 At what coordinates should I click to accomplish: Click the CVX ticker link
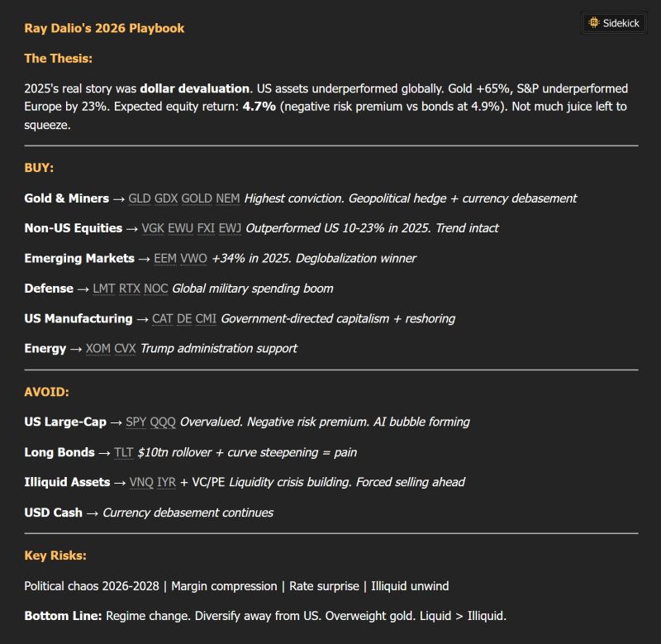[125, 348]
